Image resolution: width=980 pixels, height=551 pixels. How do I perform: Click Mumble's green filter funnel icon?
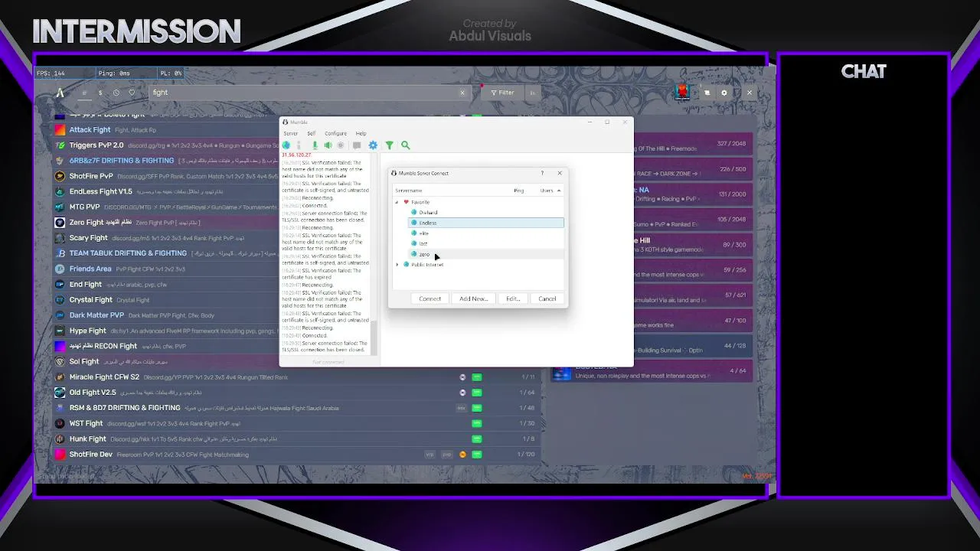tap(389, 145)
